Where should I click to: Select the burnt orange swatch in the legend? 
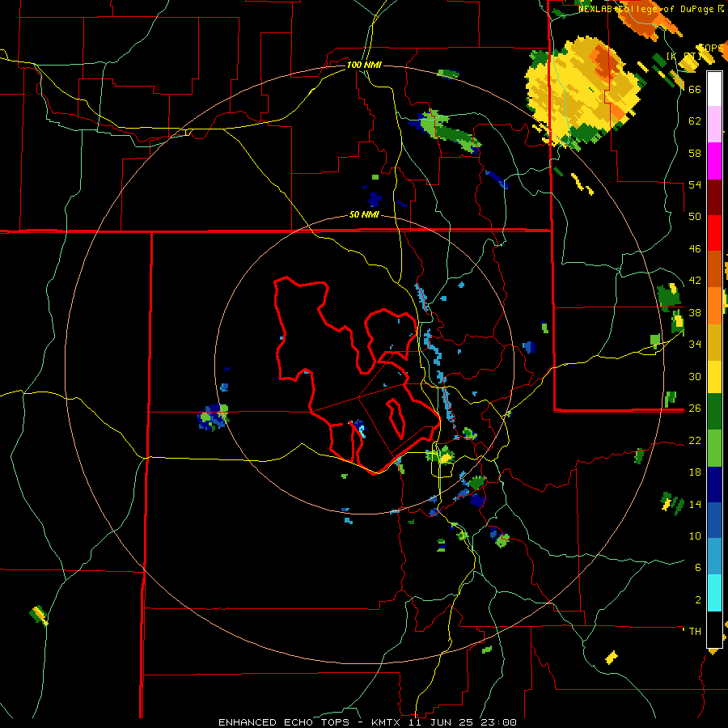pos(714,269)
